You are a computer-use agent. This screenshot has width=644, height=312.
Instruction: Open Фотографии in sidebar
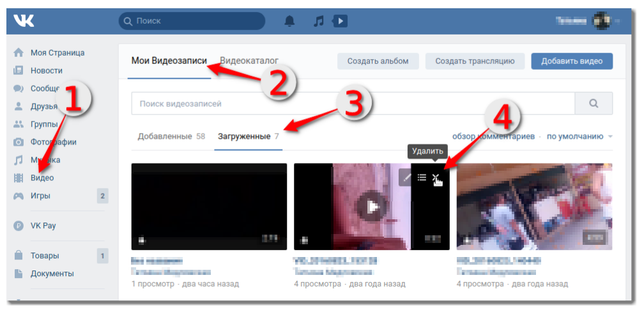54,142
